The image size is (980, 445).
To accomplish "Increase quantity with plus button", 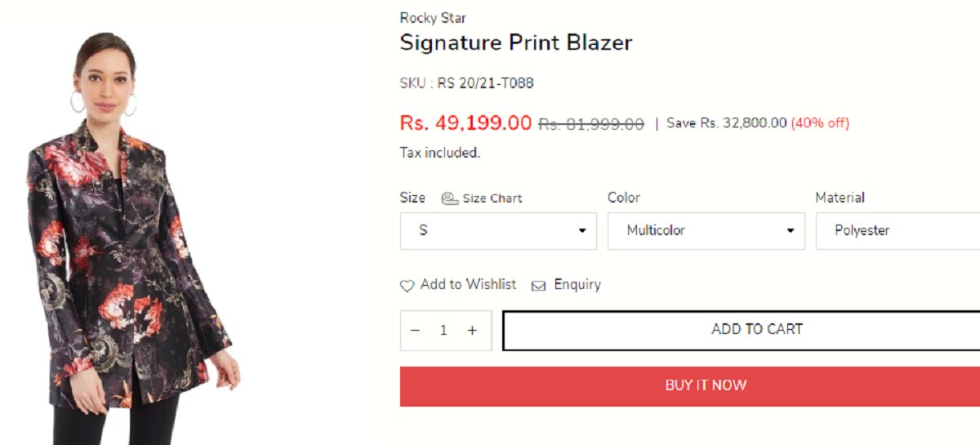I will (472, 331).
